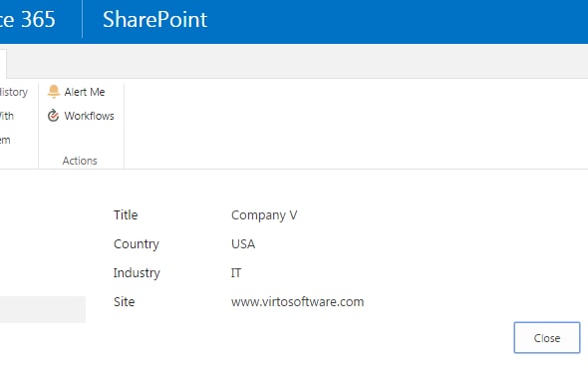
Task: Select the IT industry value
Action: [236, 273]
